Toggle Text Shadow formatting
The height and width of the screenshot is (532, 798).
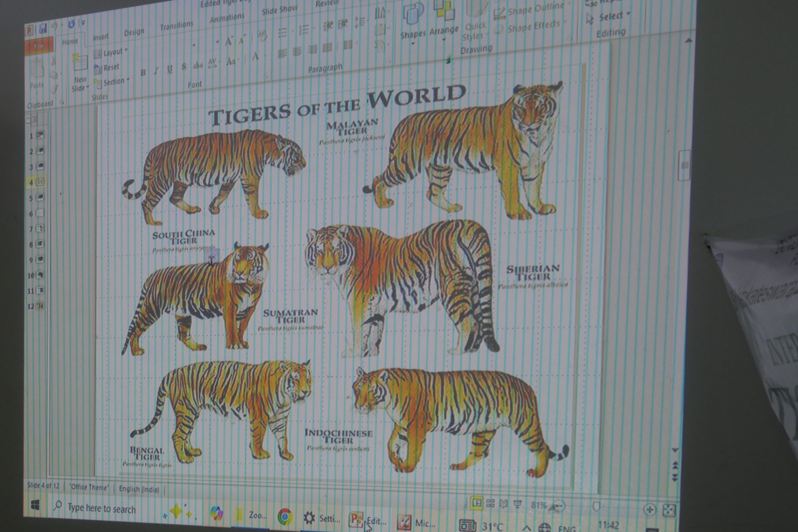(184, 67)
